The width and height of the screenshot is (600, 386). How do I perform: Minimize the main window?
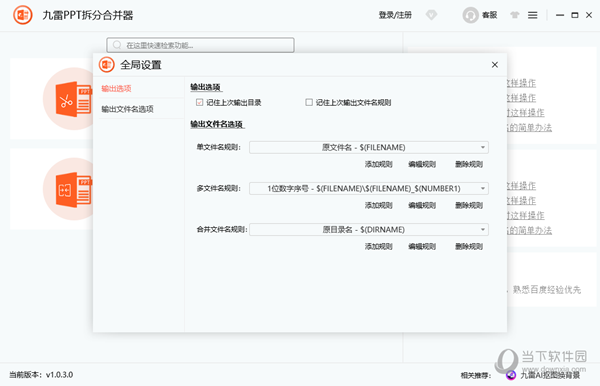(x=560, y=15)
